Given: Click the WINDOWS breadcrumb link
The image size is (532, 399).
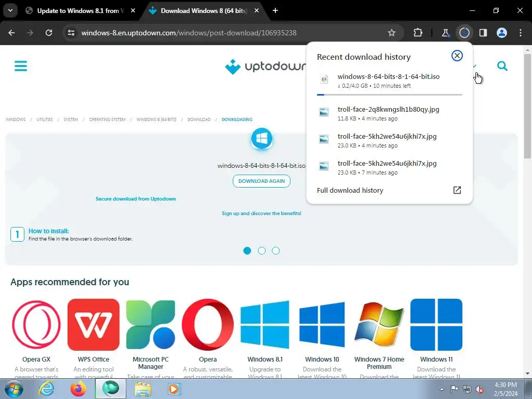Looking at the screenshot, I should (x=15, y=119).
